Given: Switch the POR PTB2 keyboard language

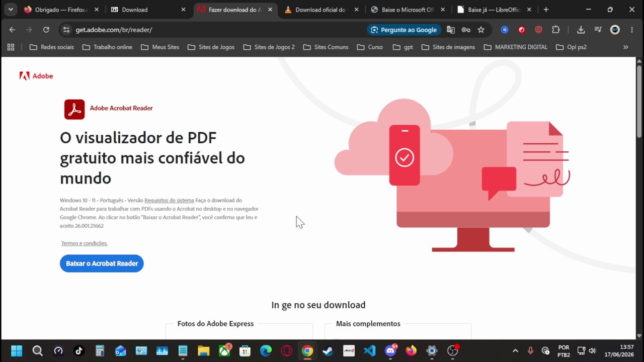Looking at the screenshot, I should click(563, 350).
